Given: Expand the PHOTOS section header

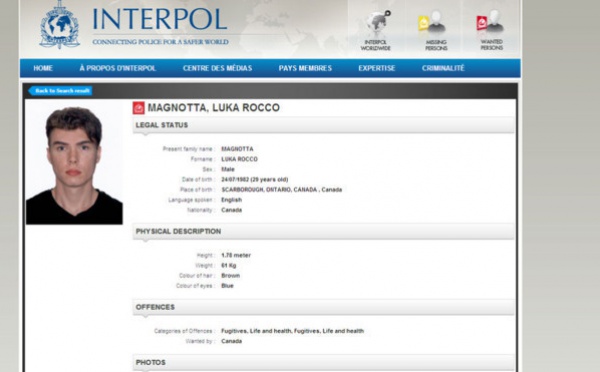Looking at the screenshot, I should 323,362.
